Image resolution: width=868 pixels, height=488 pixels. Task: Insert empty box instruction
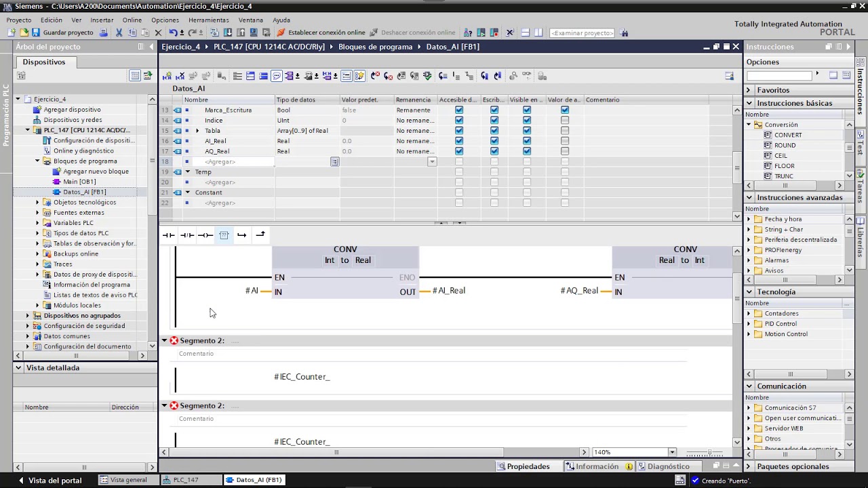(x=224, y=235)
